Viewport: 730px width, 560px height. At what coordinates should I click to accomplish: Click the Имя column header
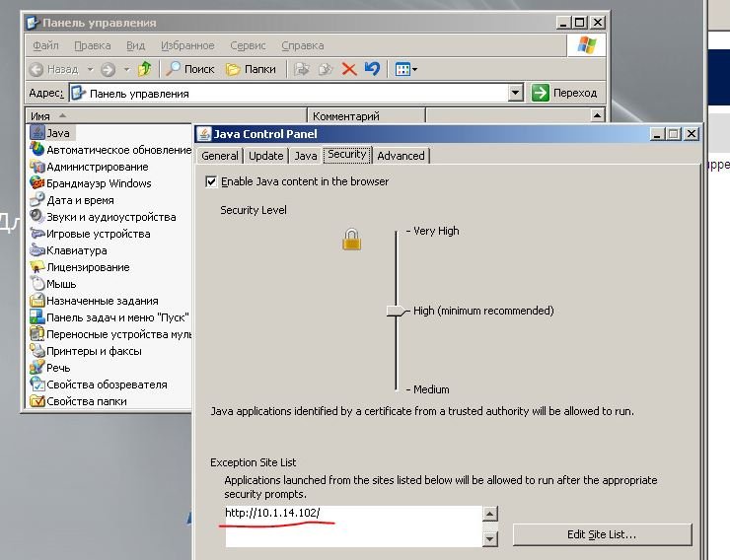[166, 115]
